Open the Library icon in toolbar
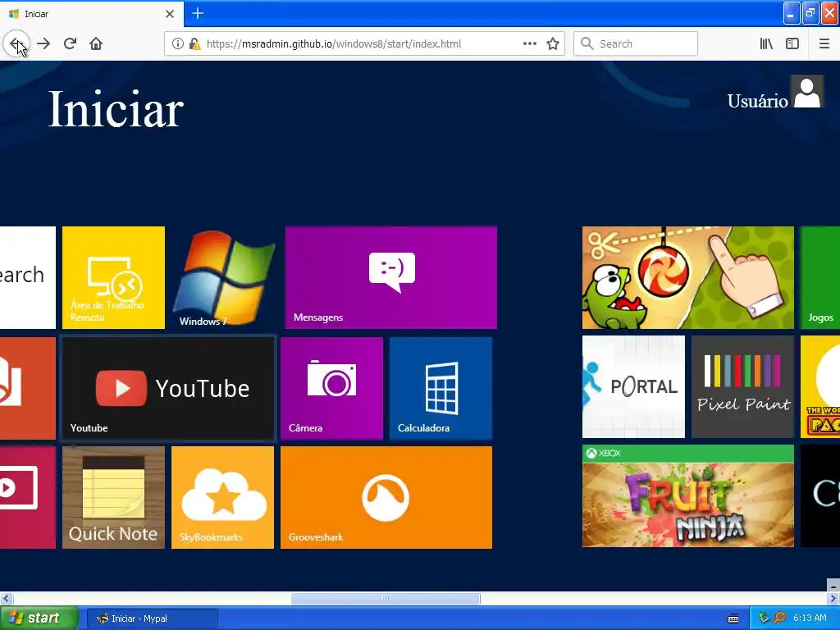 pyautogui.click(x=766, y=43)
